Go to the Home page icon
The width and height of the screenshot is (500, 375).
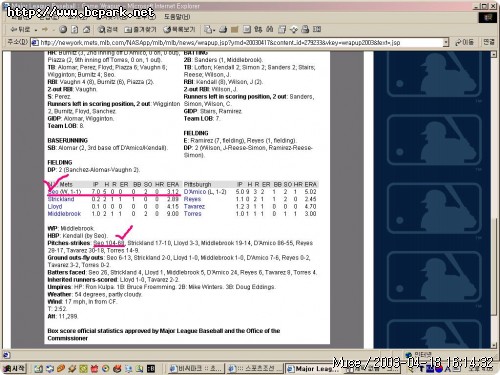[86, 30]
